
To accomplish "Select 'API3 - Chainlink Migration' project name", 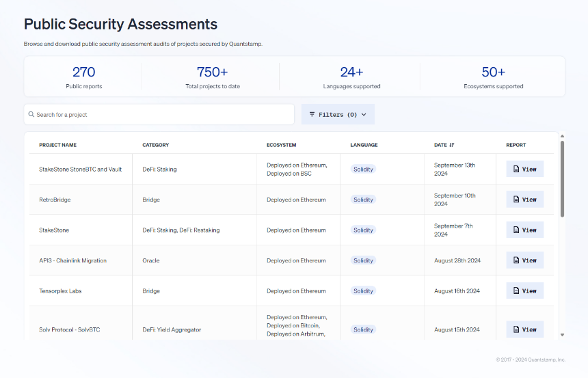I will 72,260.
